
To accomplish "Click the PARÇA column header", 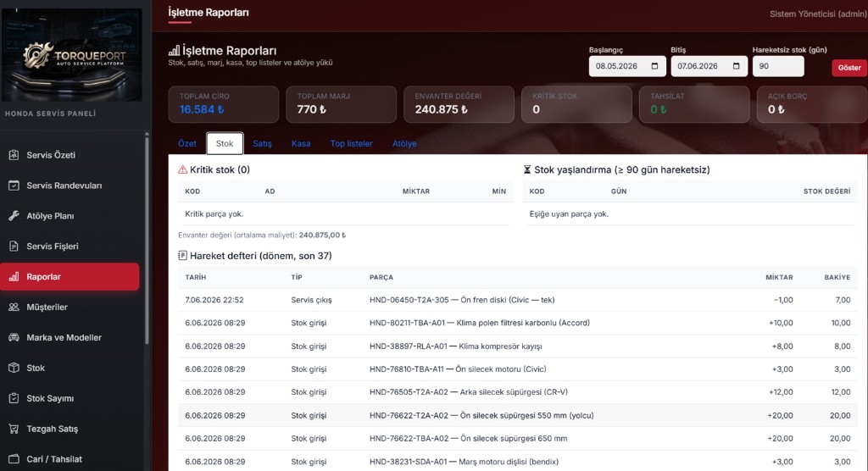I will (x=381, y=277).
